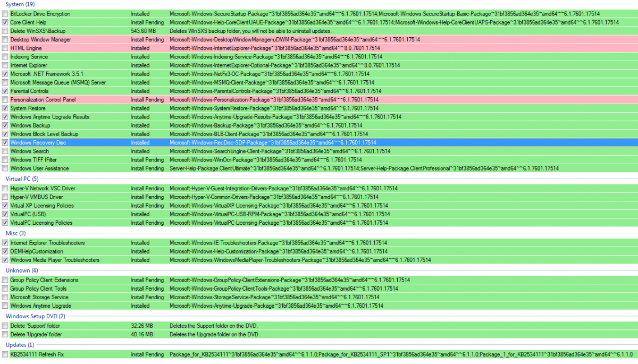Select the 'VirtualPC (USB)' row label
Image resolution: width=638 pixels, height=364 pixels.
[x=28, y=214]
